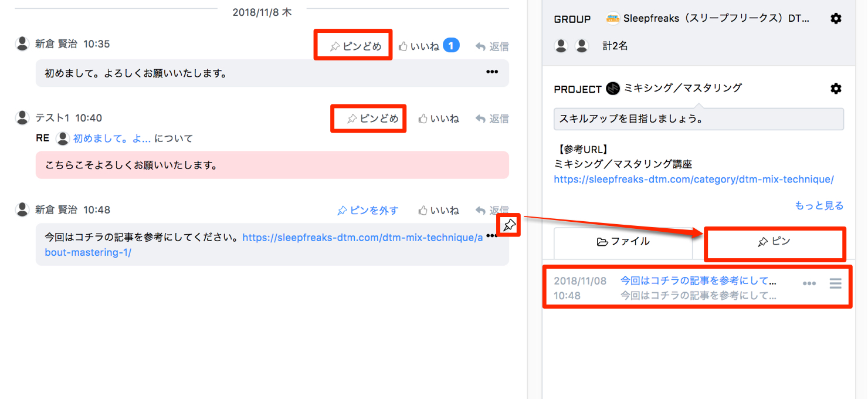Click テスト1 user avatar
868x399 pixels.
(22, 117)
